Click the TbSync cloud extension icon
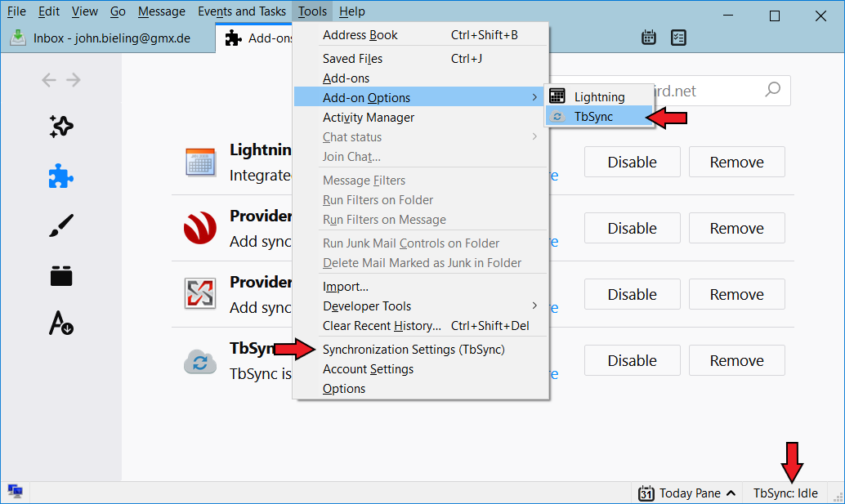The image size is (845, 504). tap(200, 361)
